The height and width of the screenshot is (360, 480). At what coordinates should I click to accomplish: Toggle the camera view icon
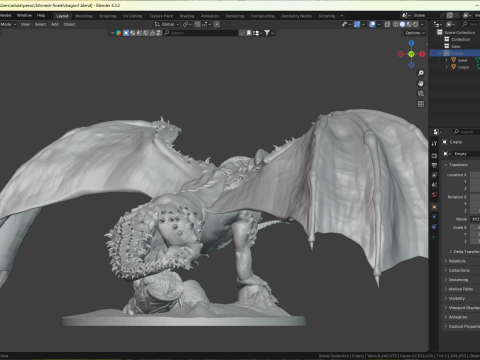click(421, 94)
